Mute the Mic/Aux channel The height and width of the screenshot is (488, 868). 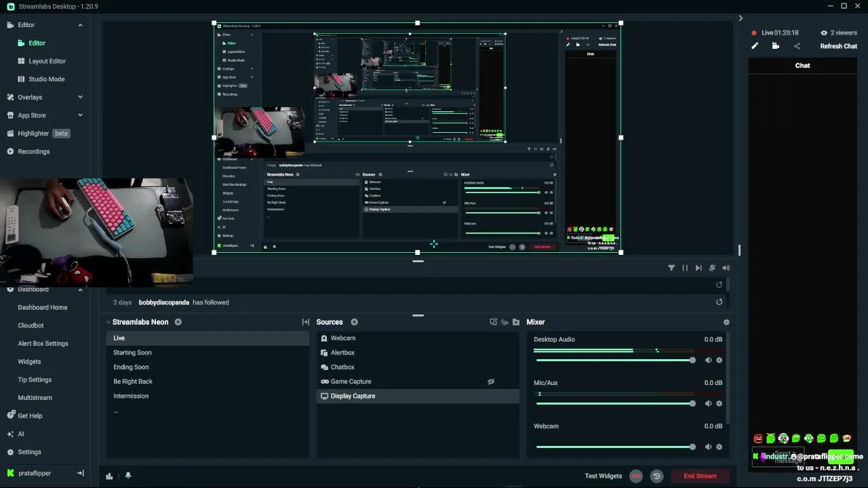pos(708,403)
